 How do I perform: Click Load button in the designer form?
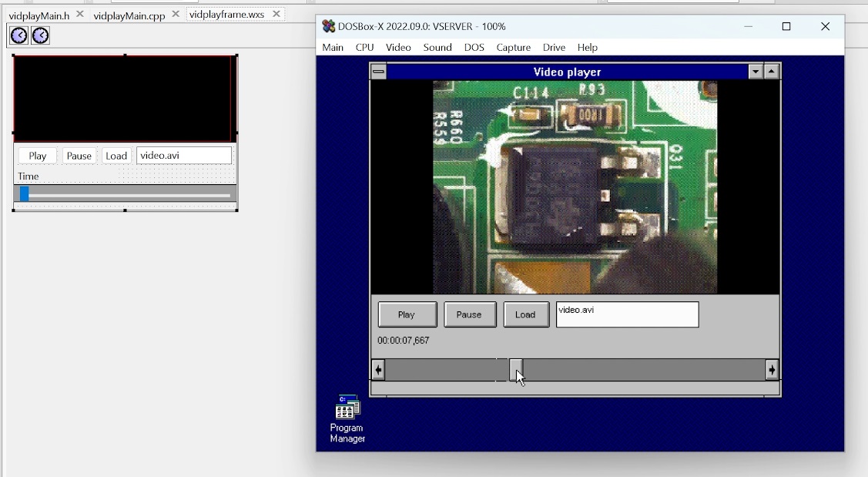click(116, 156)
